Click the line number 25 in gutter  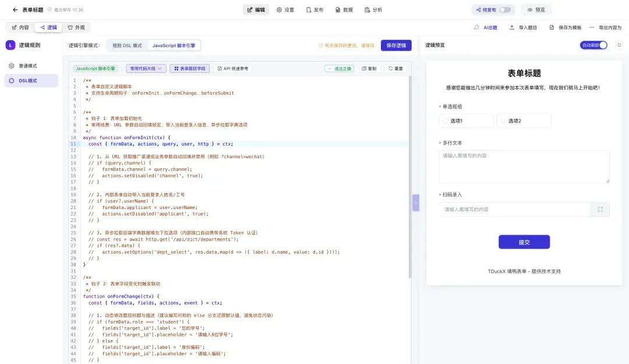click(73, 233)
